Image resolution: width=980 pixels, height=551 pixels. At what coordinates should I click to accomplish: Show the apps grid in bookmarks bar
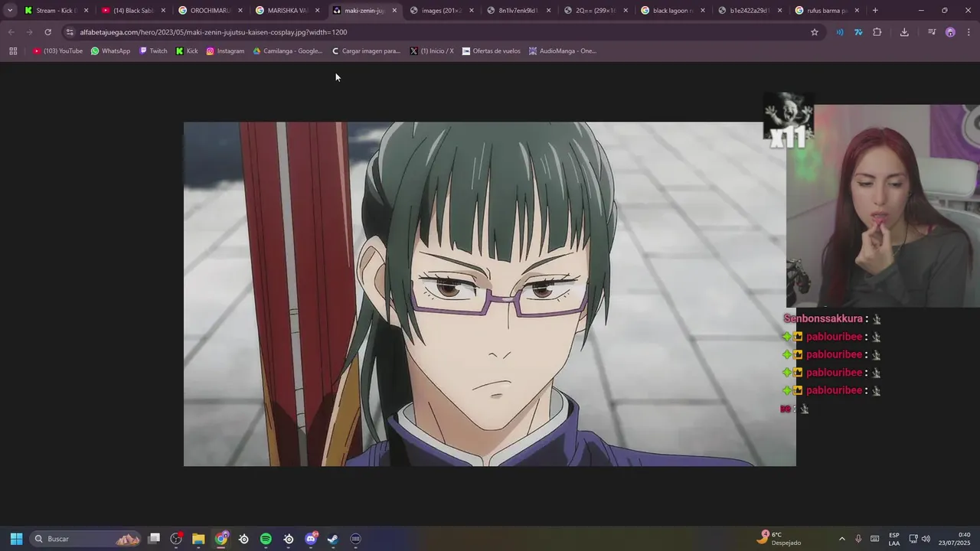pyautogui.click(x=13, y=51)
